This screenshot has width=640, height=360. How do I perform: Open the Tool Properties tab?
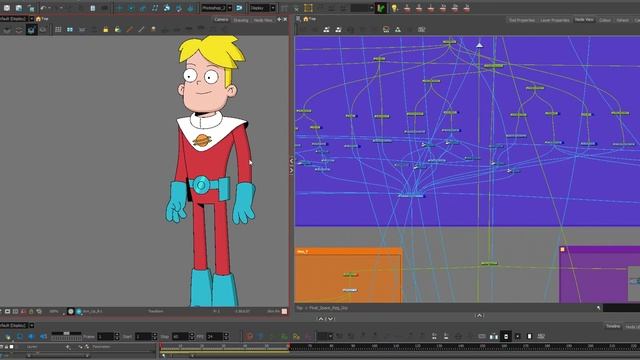pyautogui.click(x=522, y=20)
